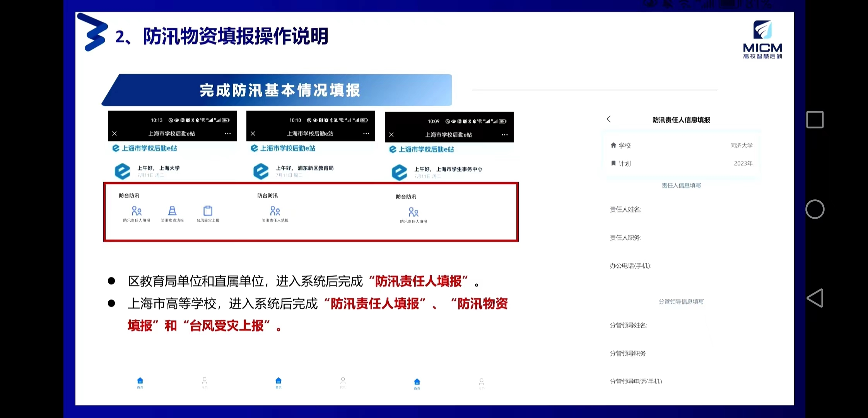Click the back arrow beside 防汛责任人信息填报
This screenshot has height=418, width=868.
pos(609,119)
